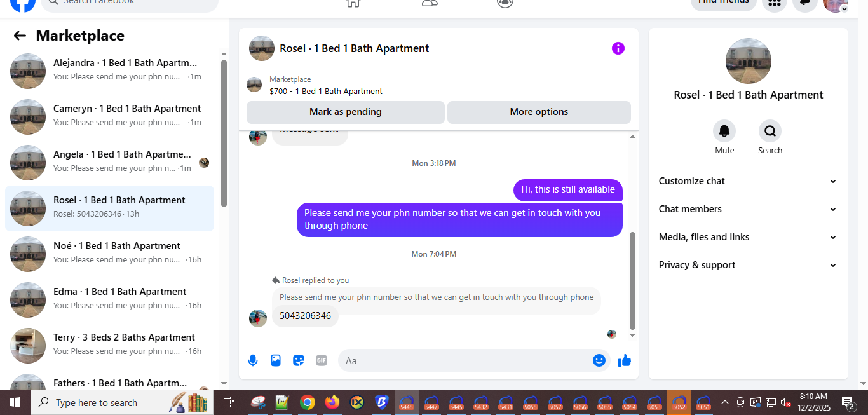Expand Media, files and links section
868x415 pixels.
click(x=748, y=237)
